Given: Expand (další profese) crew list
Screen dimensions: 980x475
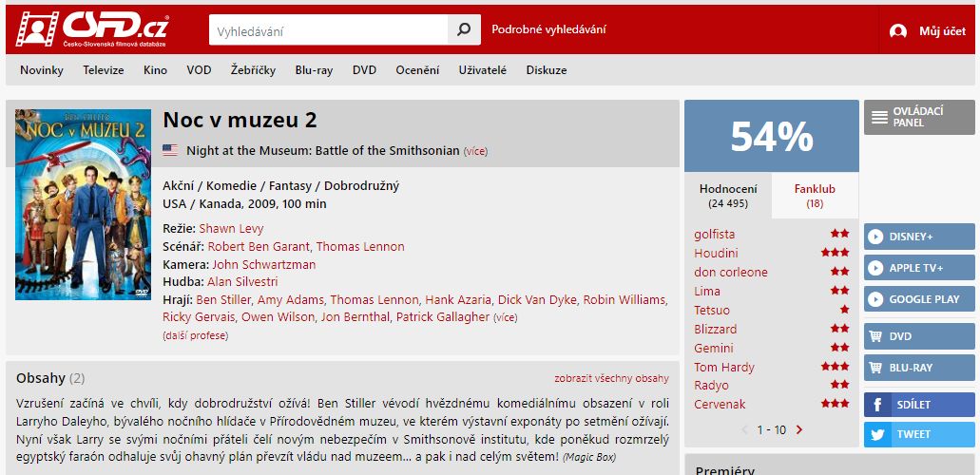Looking at the screenshot, I should pos(196,335).
